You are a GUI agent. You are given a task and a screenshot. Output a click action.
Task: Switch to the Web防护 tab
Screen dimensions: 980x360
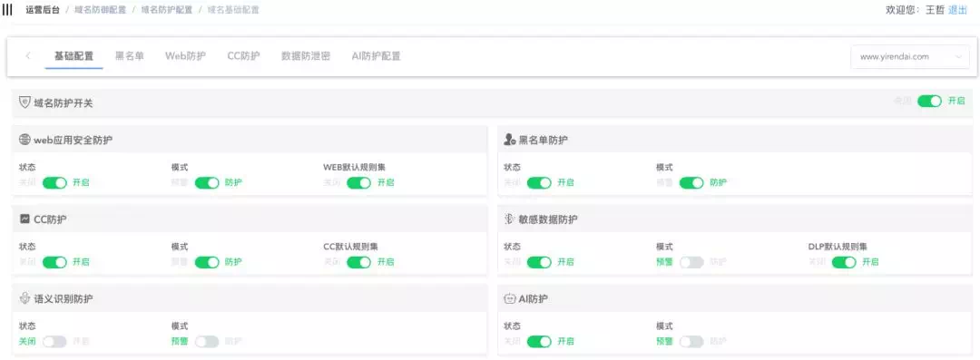(x=186, y=55)
